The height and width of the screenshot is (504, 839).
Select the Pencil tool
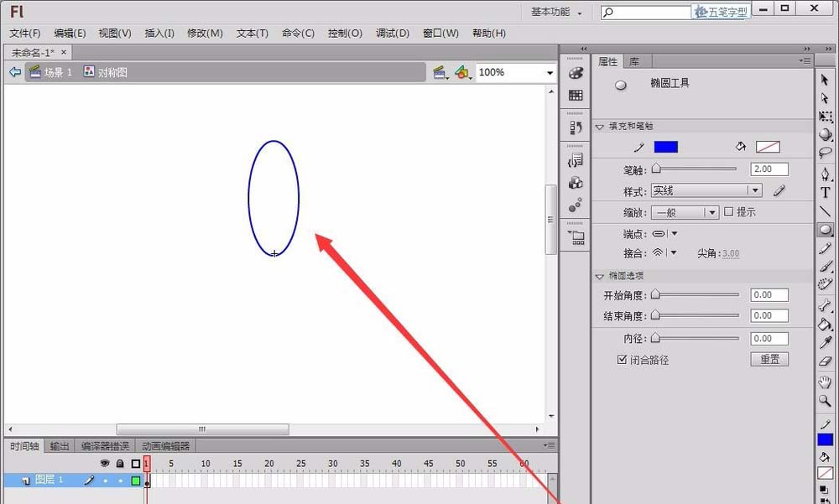pyautogui.click(x=825, y=249)
